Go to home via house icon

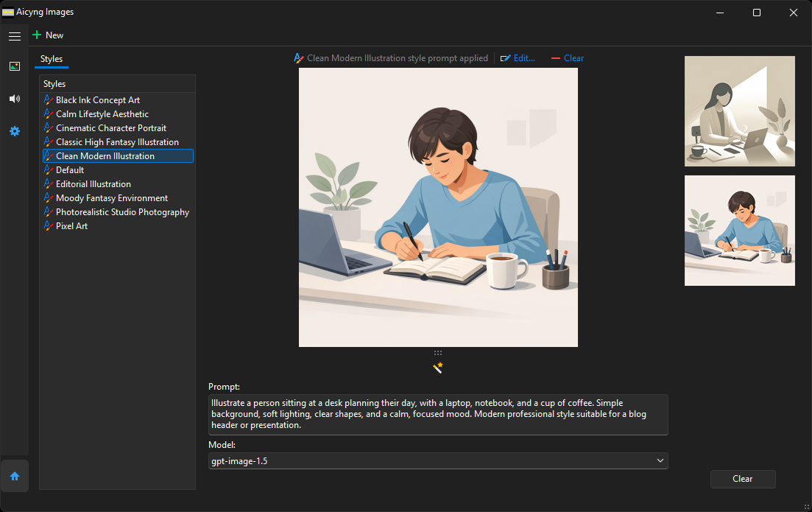point(15,476)
